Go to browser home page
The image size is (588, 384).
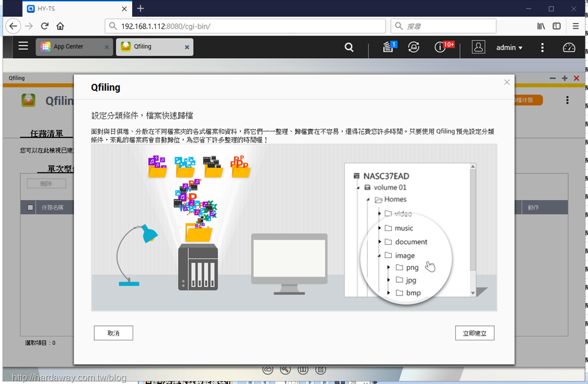(x=60, y=26)
